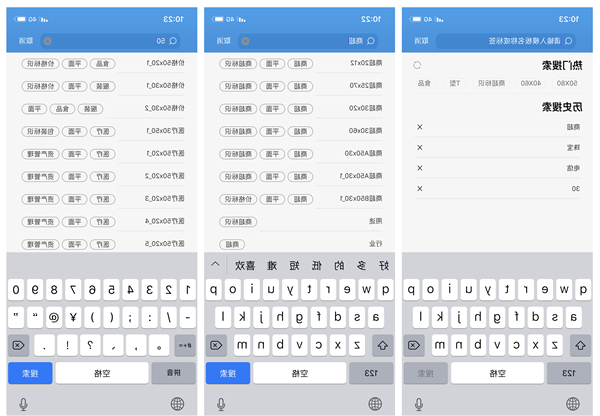Open the 用途 result row
600x416 pixels.
299,221
